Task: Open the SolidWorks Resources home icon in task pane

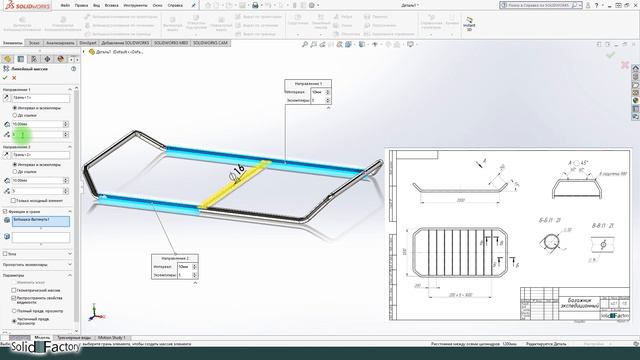Action: (636, 68)
